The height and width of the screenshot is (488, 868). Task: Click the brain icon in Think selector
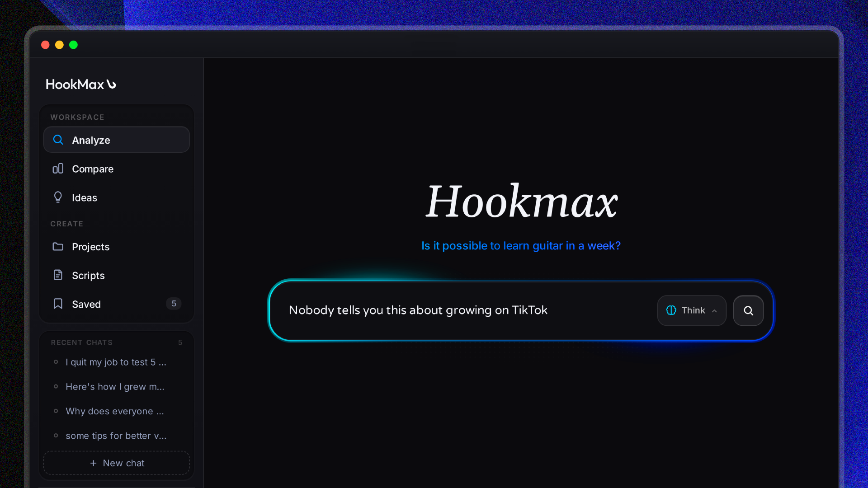pyautogui.click(x=671, y=310)
